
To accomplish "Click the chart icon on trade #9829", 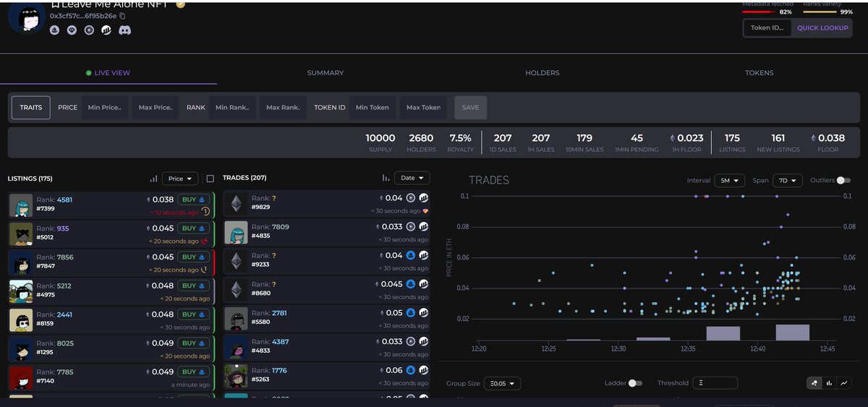I will (x=424, y=197).
